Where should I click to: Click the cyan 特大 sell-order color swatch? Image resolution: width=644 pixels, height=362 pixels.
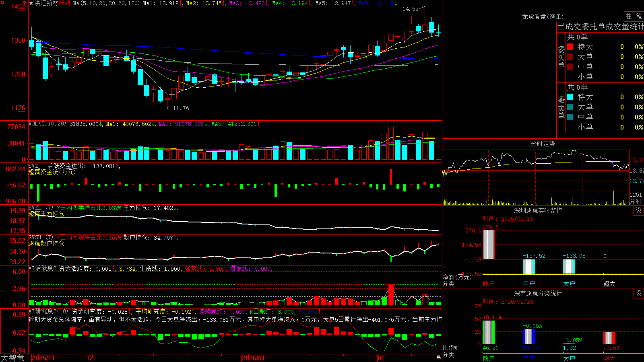(x=570, y=97)
